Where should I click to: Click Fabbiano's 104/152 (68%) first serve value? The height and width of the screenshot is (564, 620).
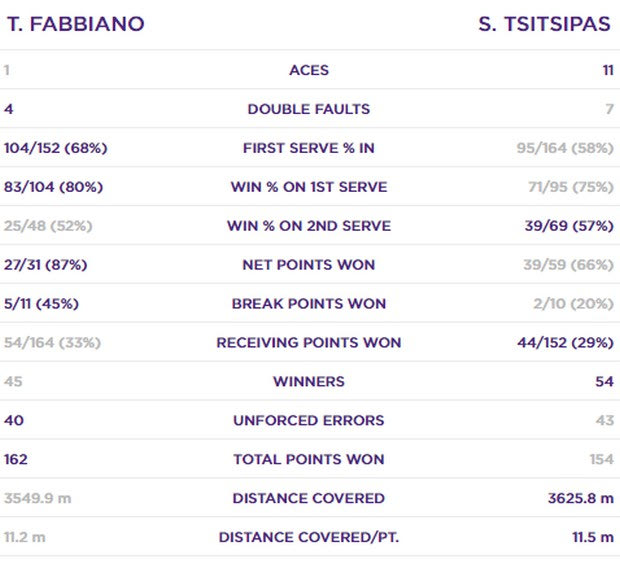pos(56,148)
